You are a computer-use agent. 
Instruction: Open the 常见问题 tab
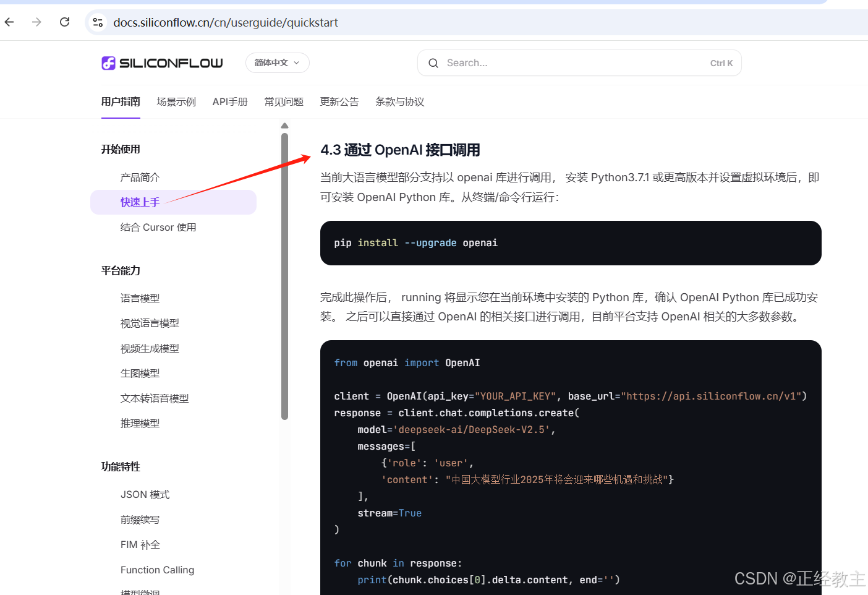pos(284,101)
